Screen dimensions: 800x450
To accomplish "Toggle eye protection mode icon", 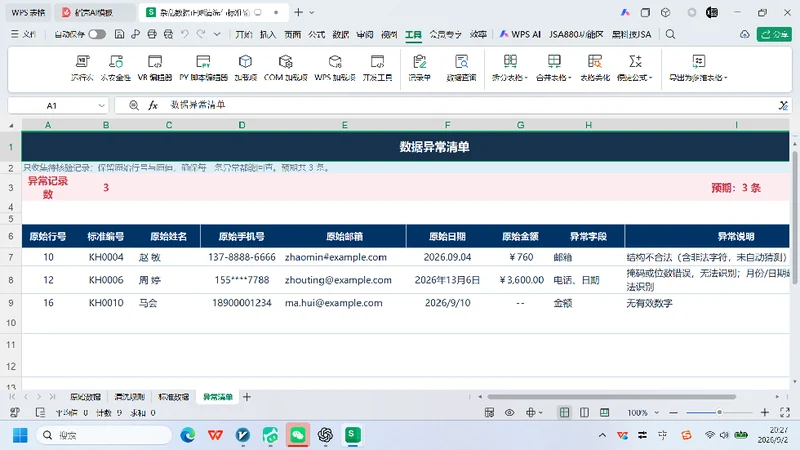I will 509,412.
